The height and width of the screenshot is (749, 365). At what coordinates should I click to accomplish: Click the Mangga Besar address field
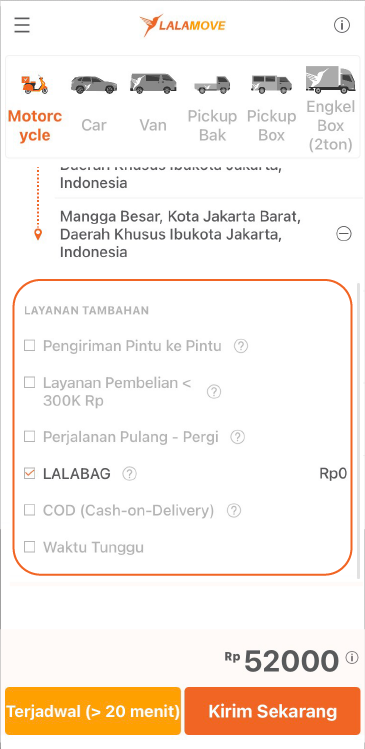[x=181, y=234]
